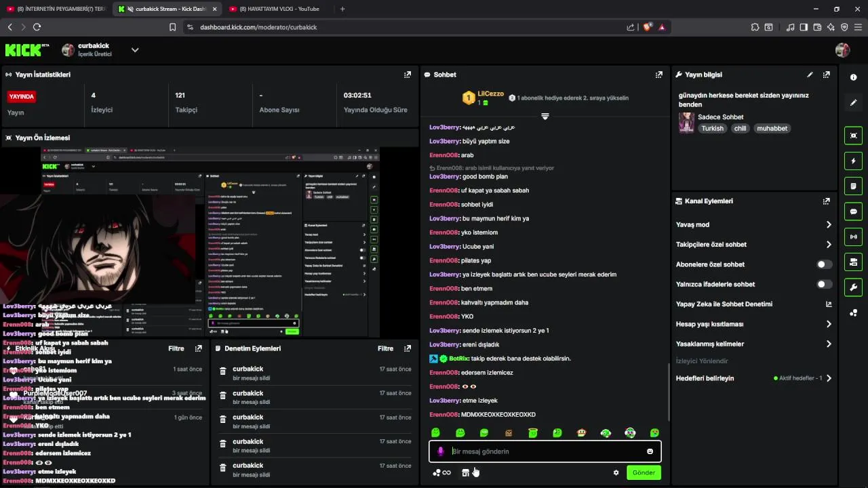
Task: Pop out the Yayın bilgisi panel
Action: 826,75
